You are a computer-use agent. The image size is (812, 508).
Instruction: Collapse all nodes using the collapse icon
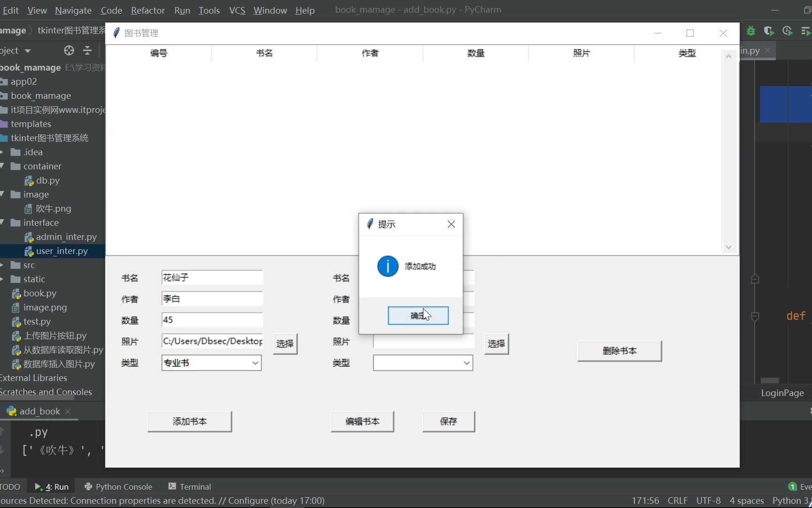[87, 50]
